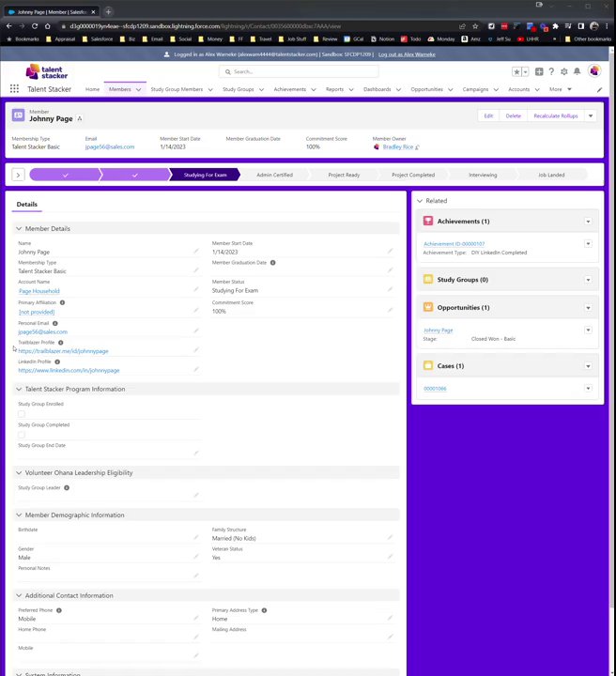Open the linkedin.com/in/johnnypage link

click(69, 370)
